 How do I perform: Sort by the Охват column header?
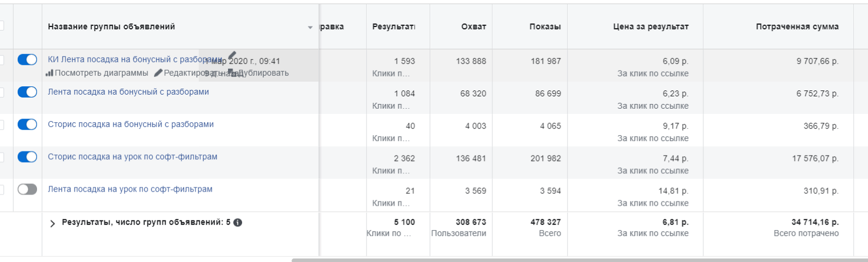[474, 26]
